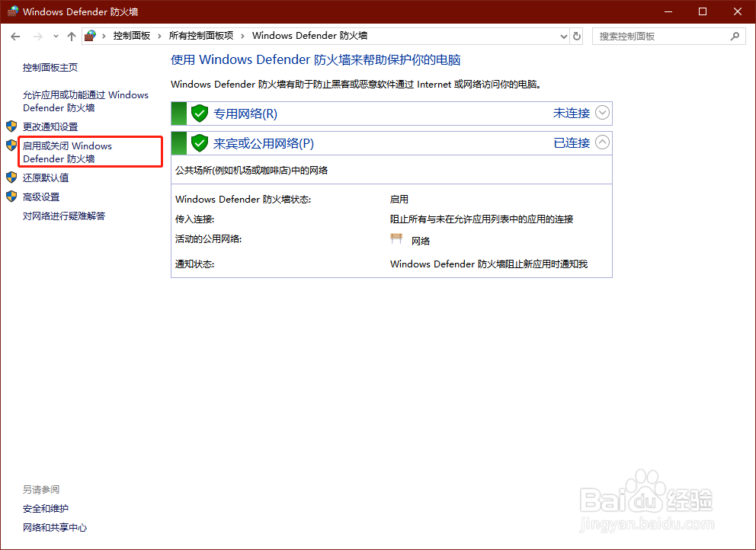This screenshot has height=550, width=756.
Task: Collapse the 来宾或公用网络(P) section
Action: coord(602,142)
